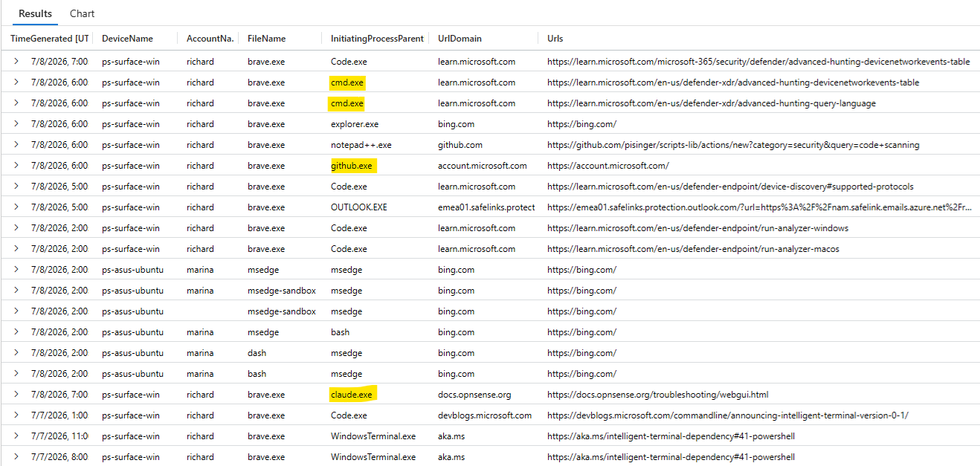Screen dimensions: 980x466
Task: Click the docs.opnsense.org domain cell
Action: coord(474,395)
